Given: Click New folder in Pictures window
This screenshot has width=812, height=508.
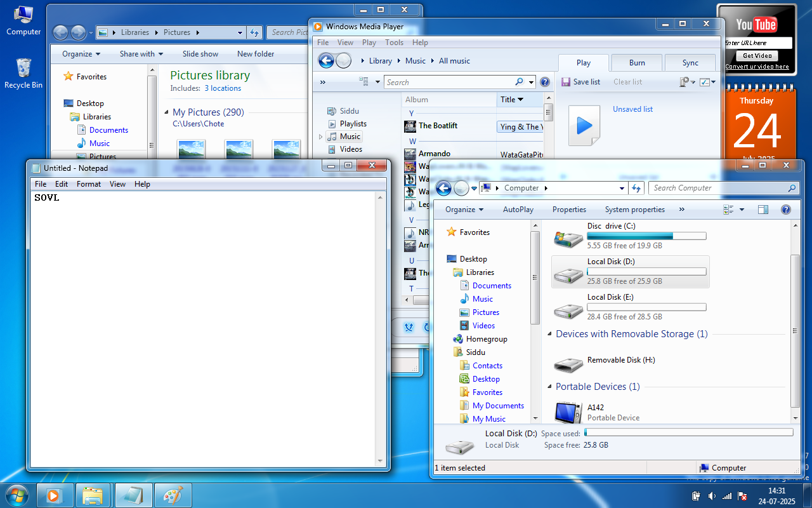Looking at the screenshot, I should (256, 54).
